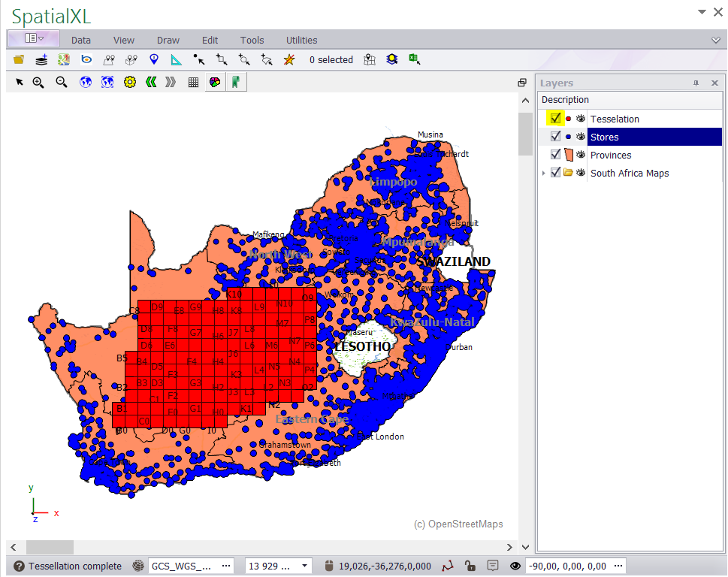This screenshot has height=577, width=728.
Task: Go to previous view with green arrows
Action: point(150,83)
